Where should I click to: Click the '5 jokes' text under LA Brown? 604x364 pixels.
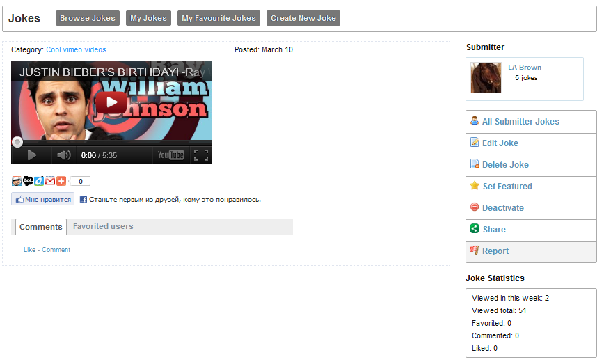tap(526, 78)
